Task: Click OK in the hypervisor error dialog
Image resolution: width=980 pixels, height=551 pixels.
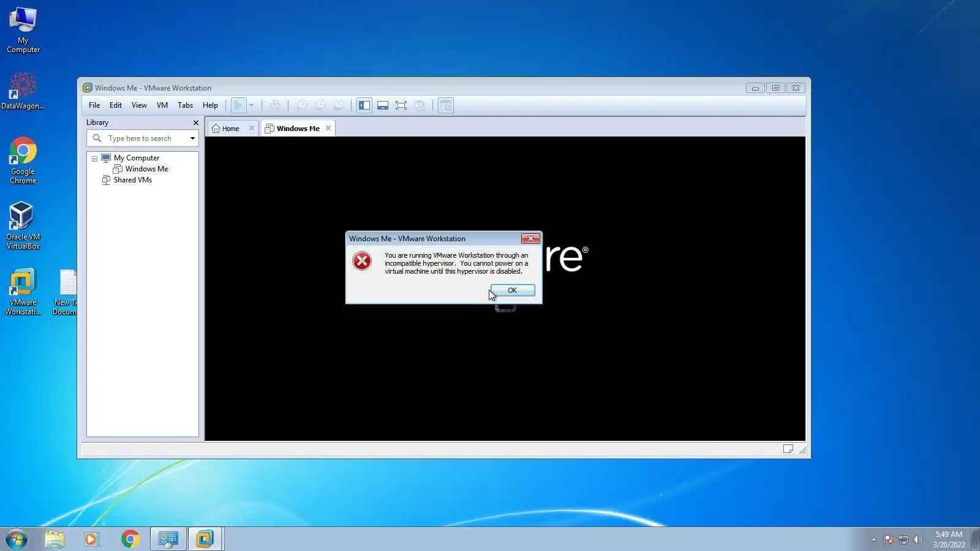Action: pos(513,290)
